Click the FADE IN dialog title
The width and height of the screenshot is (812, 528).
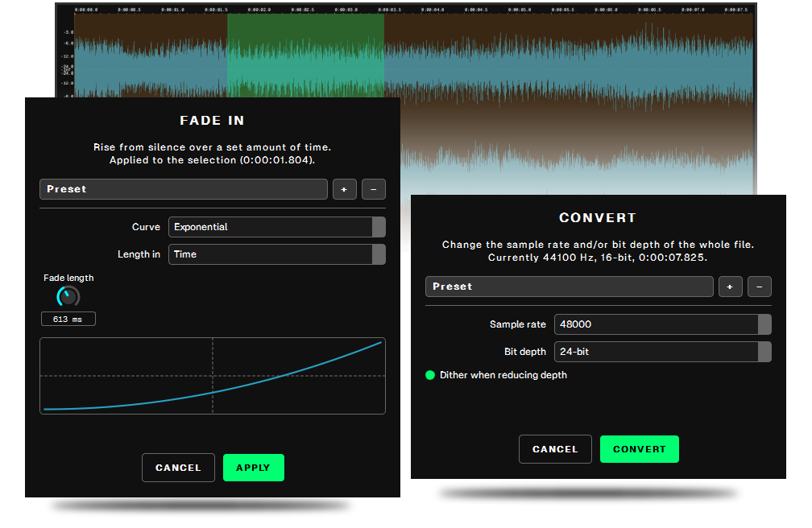coord(213,121)
